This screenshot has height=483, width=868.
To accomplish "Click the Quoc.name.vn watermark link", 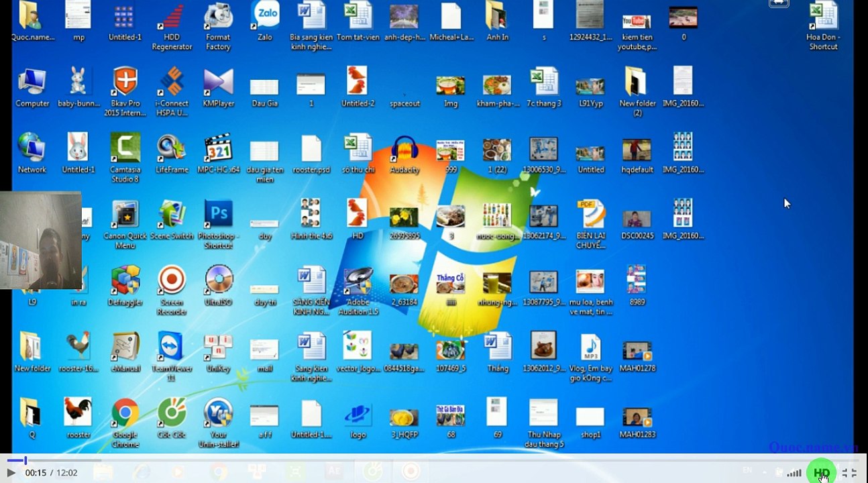I will 813,447.
